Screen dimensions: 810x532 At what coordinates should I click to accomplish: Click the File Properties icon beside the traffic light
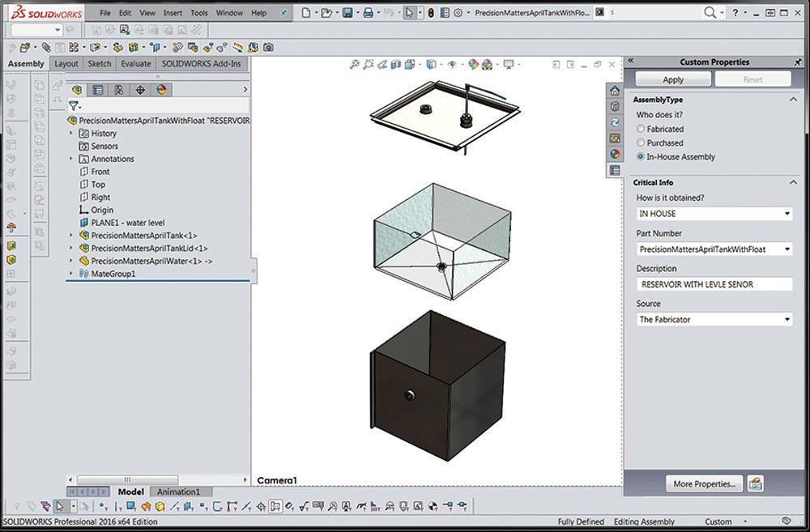coord(445,13)
